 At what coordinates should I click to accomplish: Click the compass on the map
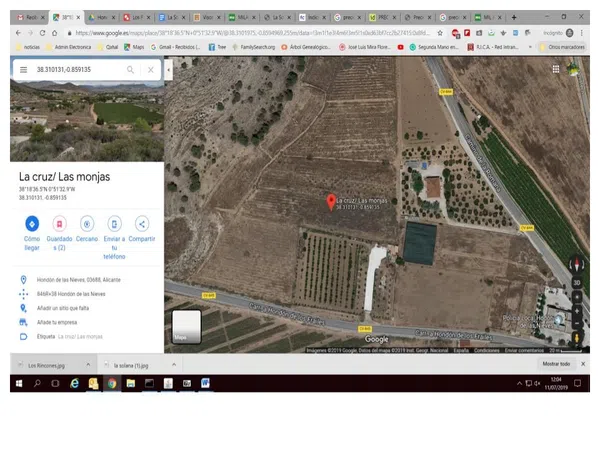coord(576,265)
